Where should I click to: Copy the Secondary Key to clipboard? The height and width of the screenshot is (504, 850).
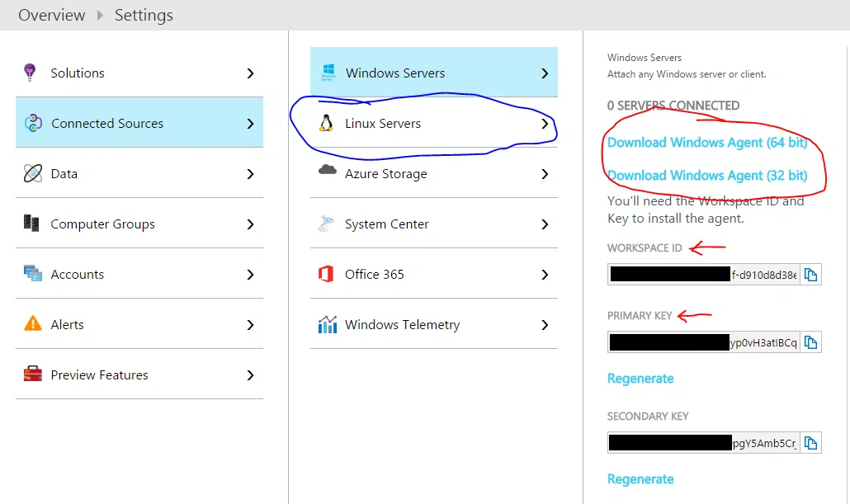[810, 443]
